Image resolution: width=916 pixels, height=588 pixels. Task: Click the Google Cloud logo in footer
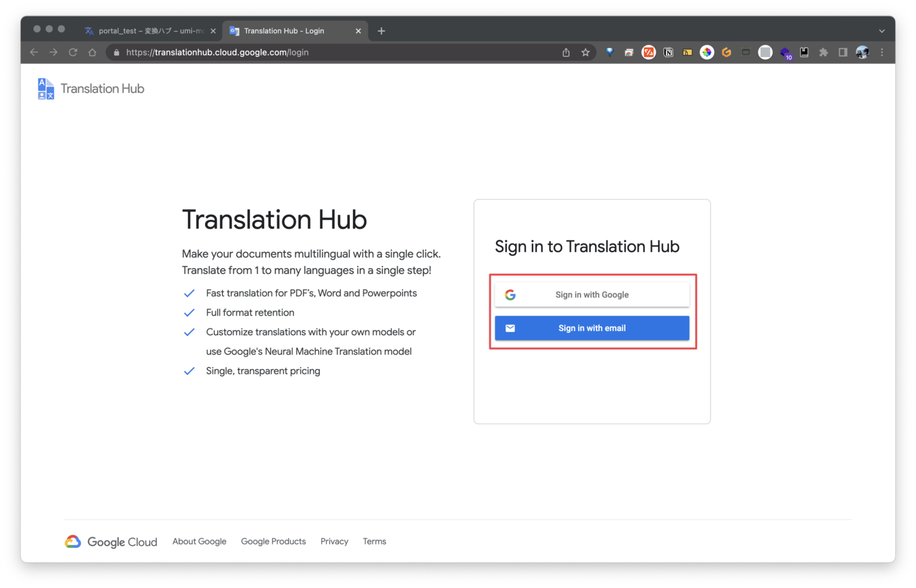click(x=72, y=541)
